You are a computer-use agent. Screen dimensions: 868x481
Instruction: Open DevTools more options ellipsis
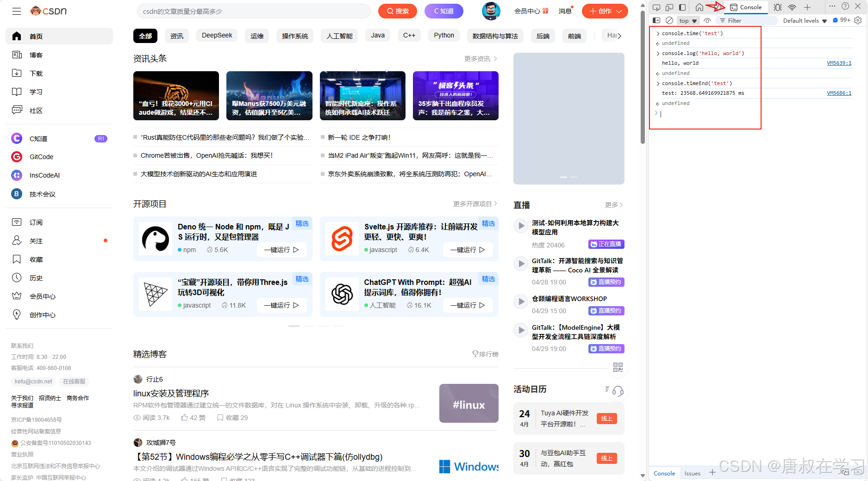[832, 6]
